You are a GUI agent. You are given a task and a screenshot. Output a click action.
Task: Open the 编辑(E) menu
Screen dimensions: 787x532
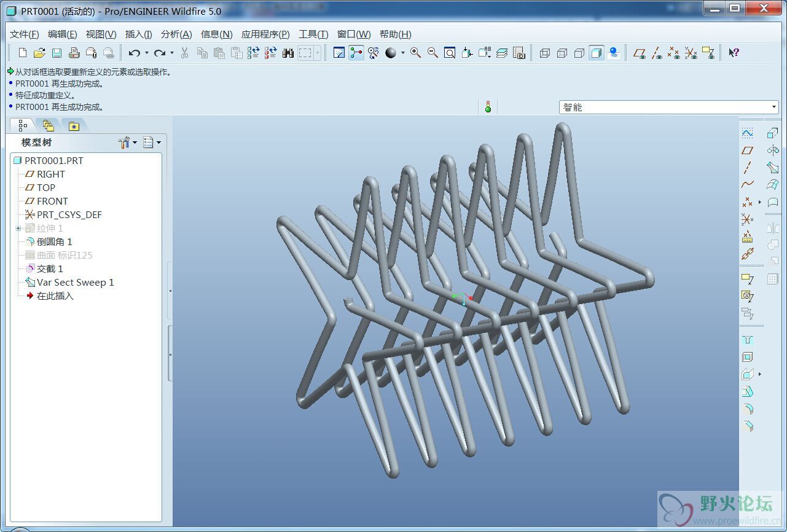[63, 34]
